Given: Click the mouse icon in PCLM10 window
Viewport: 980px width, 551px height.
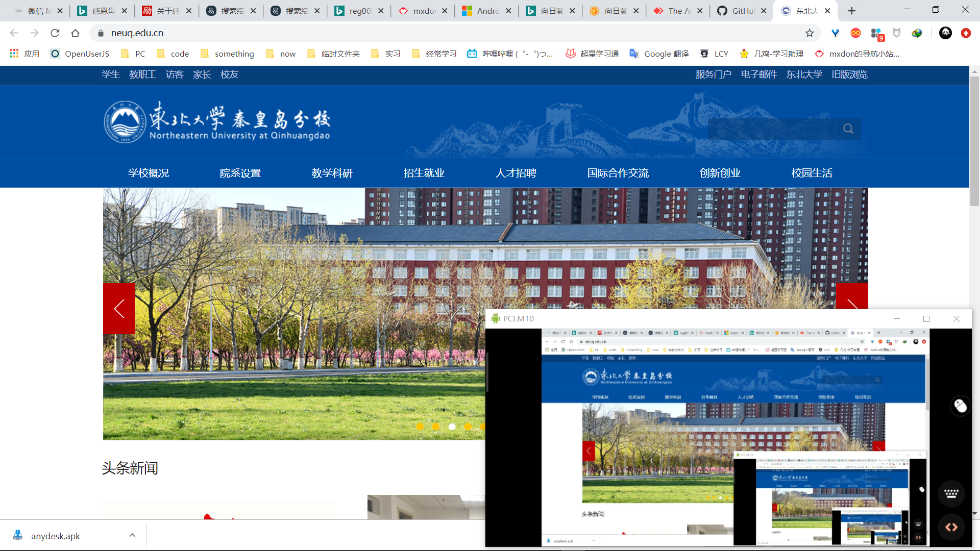Looking at the screenshot, I should tap(960, 406).
